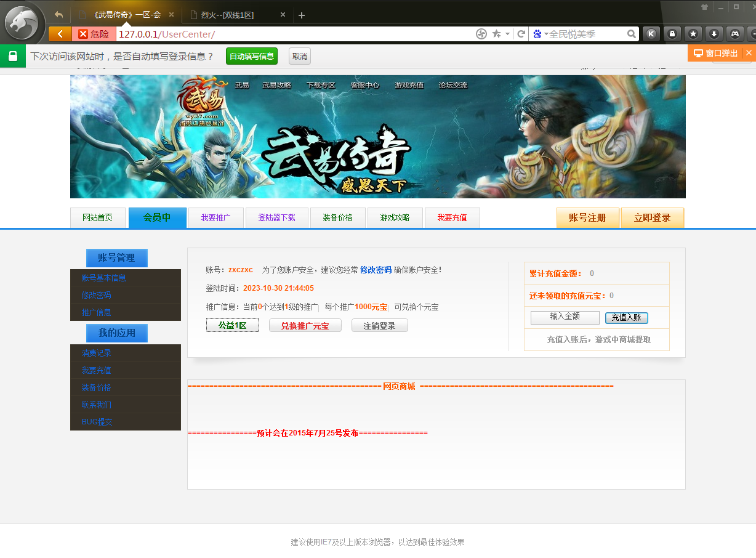Viewport: 756px width, 558px height.
Task: Open the red 我要充值 nav tab
Action: pos(452,217)
